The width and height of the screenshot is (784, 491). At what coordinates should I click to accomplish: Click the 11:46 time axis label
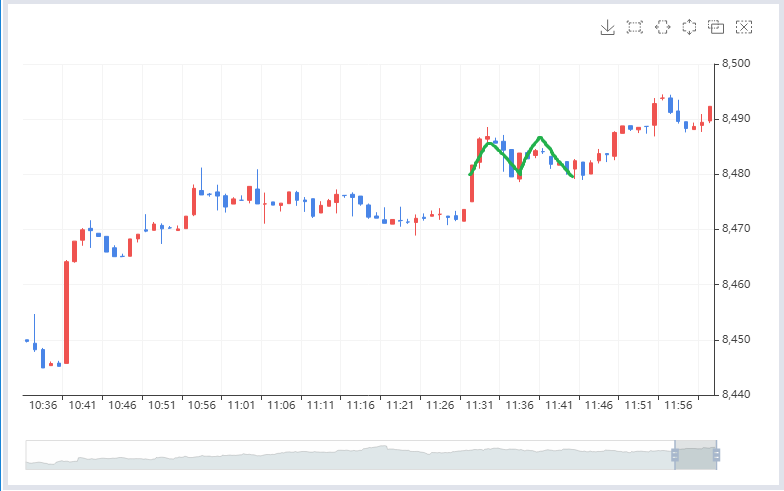tap(598, 406)
